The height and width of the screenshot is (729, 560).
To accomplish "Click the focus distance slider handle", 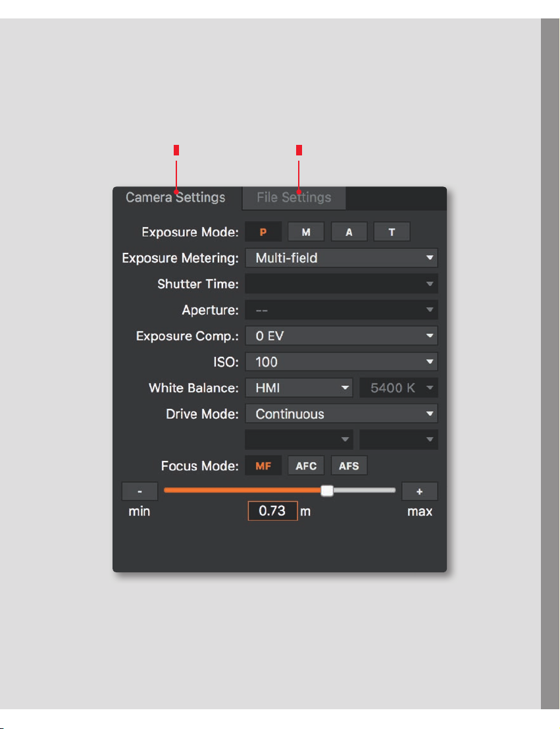I will click(327, 491).
